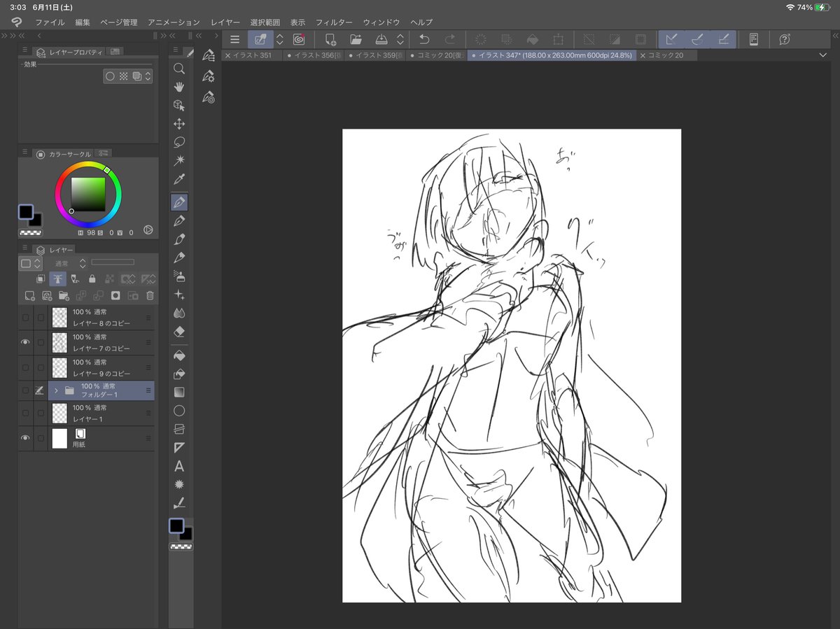
Task: Click the Redo arrow in command bar
Action: click(x=450, y=39)
